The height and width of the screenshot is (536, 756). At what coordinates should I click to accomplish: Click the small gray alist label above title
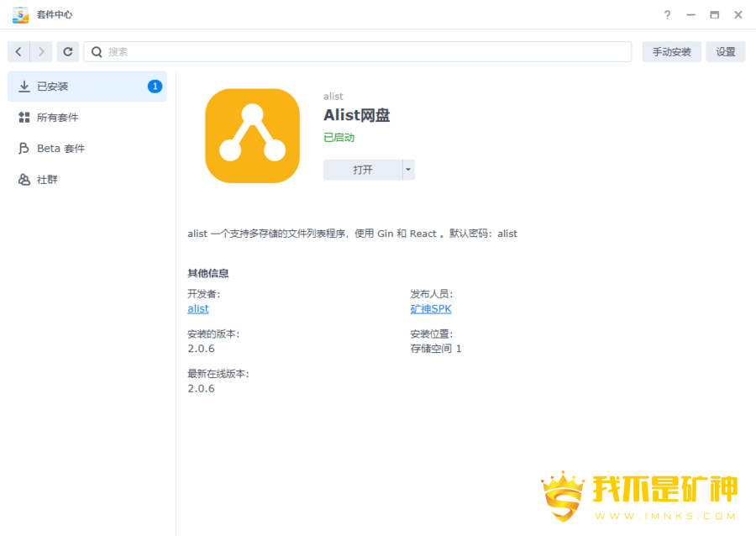pos(333,97)
